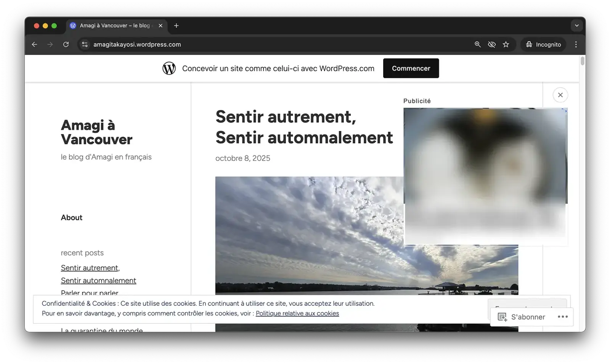Screen dimensions: 610x364
Task: Reload the current page
Action: pos(66,45)
